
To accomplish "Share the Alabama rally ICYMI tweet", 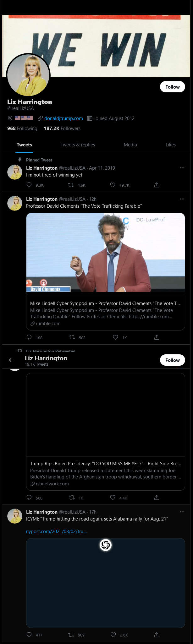I will pos(157,635).
